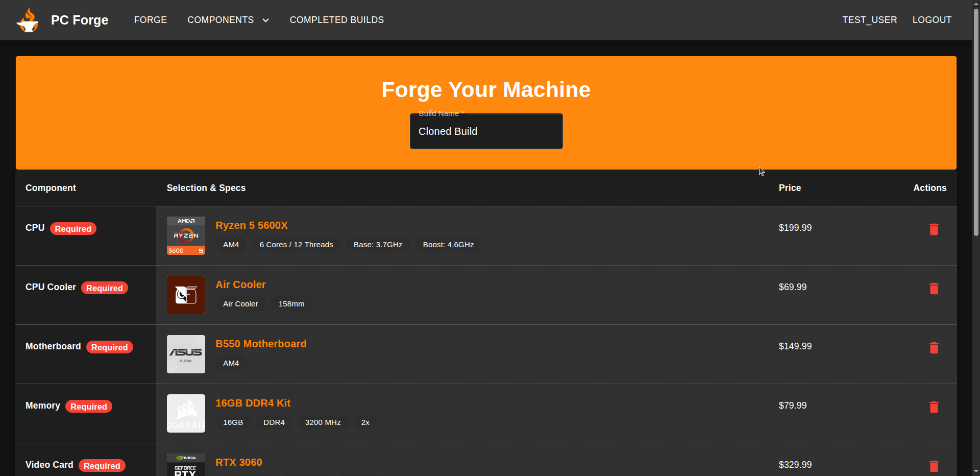Image resolution: width=980 pixels, height=476 pixels.
Task: Go to Completed Builds page
Action: tap(336, 20)
